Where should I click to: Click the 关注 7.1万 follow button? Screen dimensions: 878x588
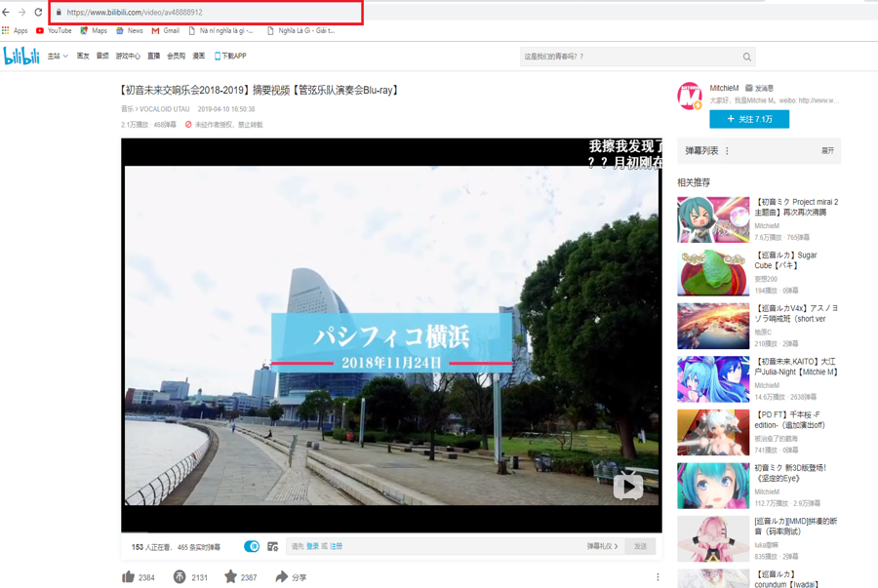tap(749, 119)
